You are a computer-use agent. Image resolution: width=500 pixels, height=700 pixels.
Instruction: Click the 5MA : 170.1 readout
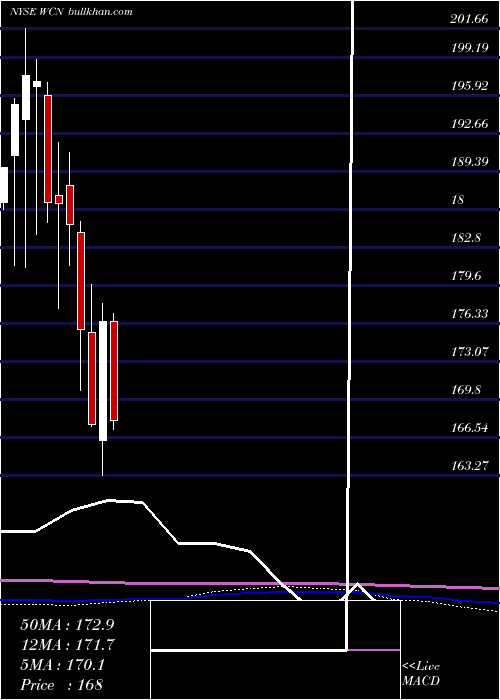62,665
